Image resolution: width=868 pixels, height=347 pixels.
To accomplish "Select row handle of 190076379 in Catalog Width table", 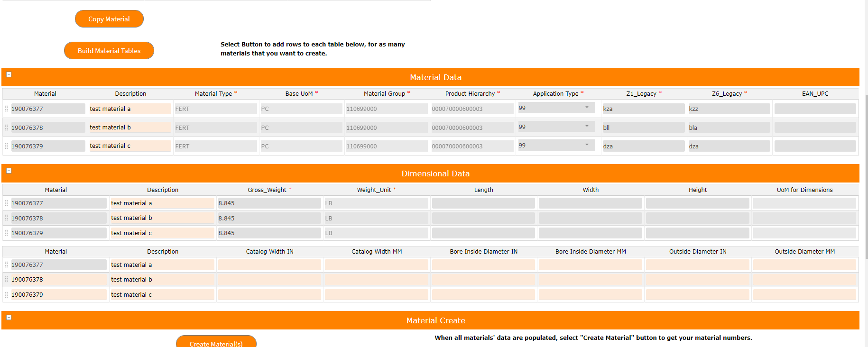I will coord(6,294).
